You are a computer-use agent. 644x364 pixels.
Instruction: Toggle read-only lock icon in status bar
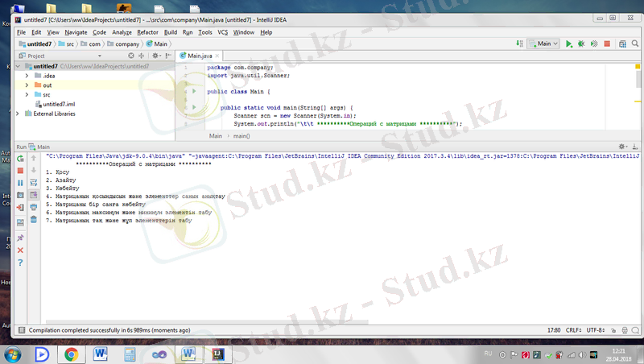613,330
